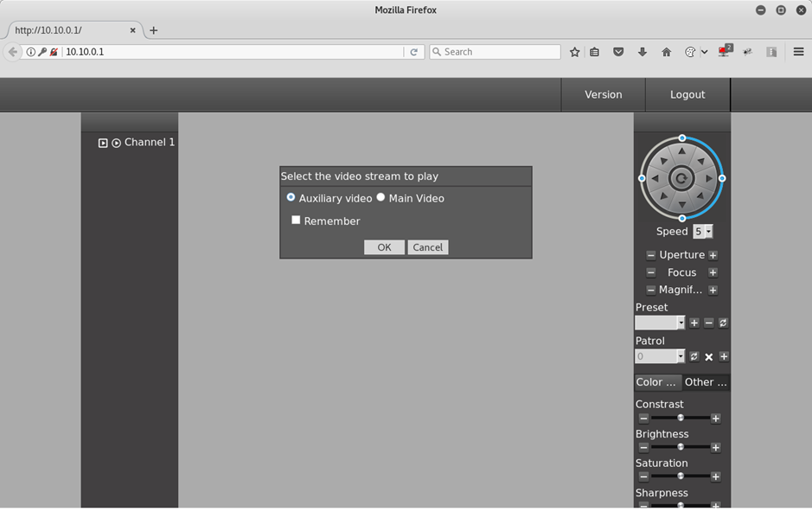812x518 pixels.
Task: Bookmark this page with the star icon
Action: 574,52
